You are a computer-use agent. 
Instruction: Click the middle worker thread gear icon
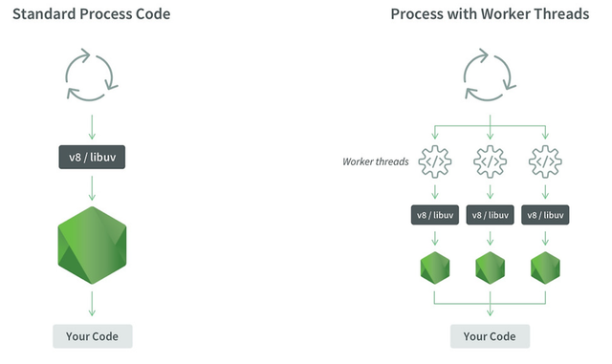(490, 161)
